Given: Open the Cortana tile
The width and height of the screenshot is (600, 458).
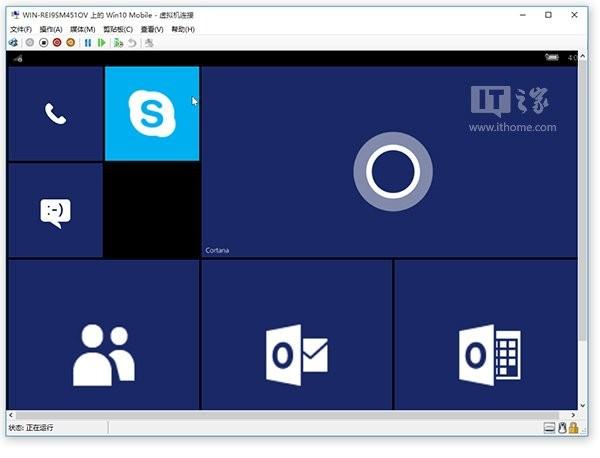Looking at the screenshot, I should (390, 162).
